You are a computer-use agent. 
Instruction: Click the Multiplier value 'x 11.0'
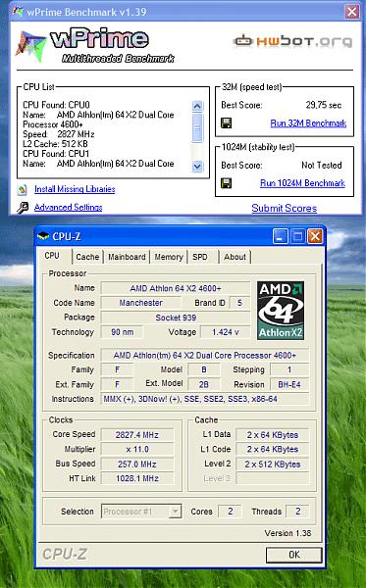coord(137,449)
